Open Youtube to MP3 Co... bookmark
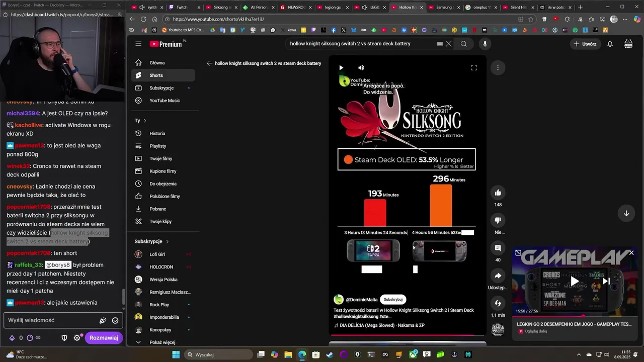 coord(183,30)
